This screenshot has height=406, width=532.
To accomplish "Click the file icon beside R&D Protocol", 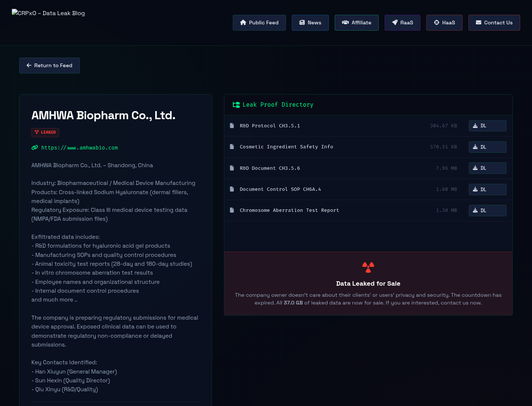I will [232, 125].
